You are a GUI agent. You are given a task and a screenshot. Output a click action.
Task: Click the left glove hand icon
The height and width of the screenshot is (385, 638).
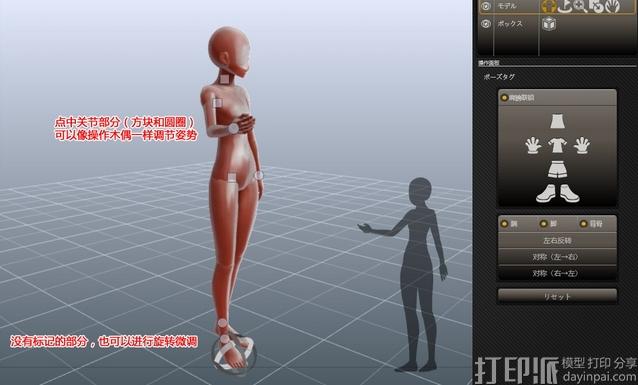pyautogui.click(x=533, y=145)
